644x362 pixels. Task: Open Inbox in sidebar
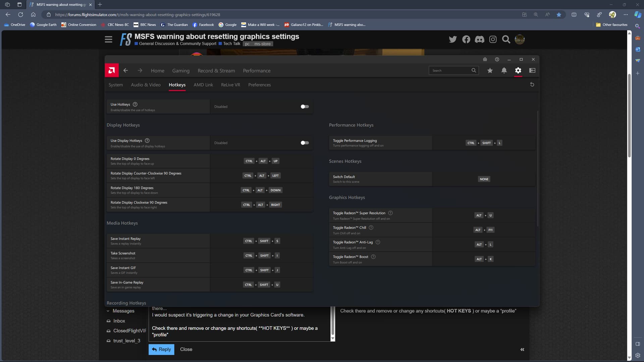click(x=119, y=321)
